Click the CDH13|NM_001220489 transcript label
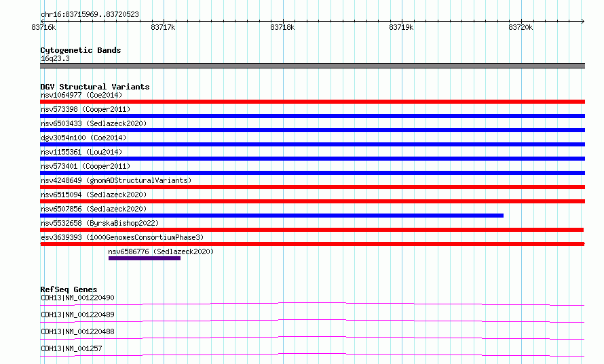The image size is (604, 364). pyautogui.click(x=77, y=315)
